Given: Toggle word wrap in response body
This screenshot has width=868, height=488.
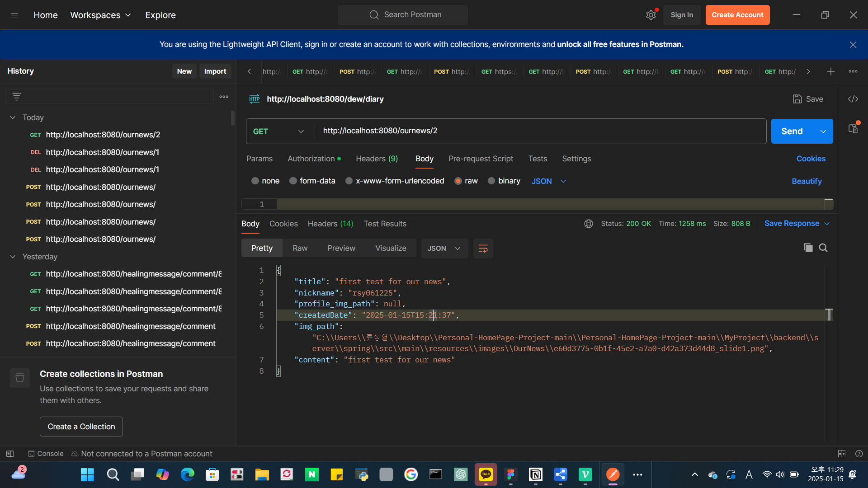Looking at the screenshot, I should 483,249.
